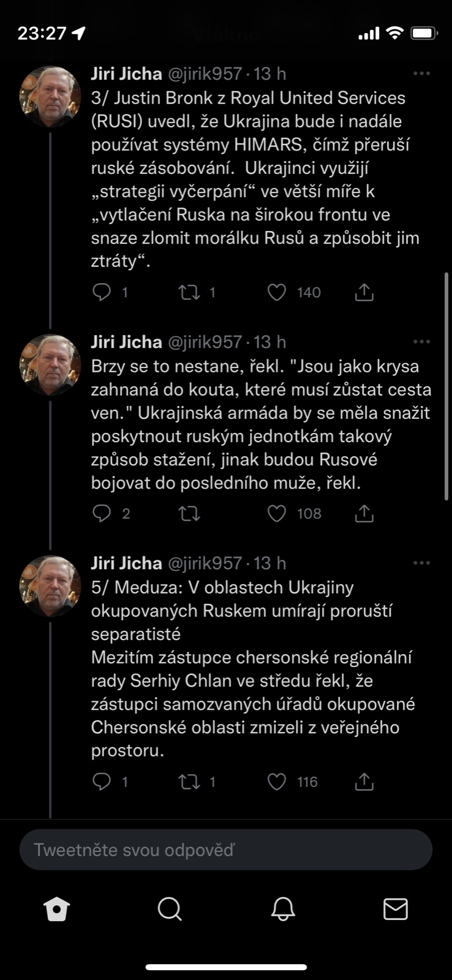The image size is (452, 980).
Task: Retweet the "Brzy se to nestane" tweet
Action: [x=189, y=513]
